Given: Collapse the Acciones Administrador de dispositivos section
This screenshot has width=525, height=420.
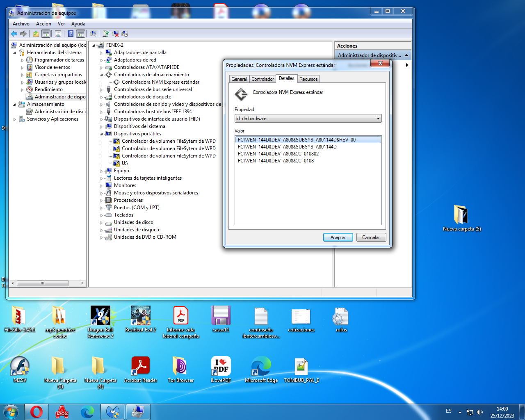Looking at the screenshot, I should tap(406, 55).
